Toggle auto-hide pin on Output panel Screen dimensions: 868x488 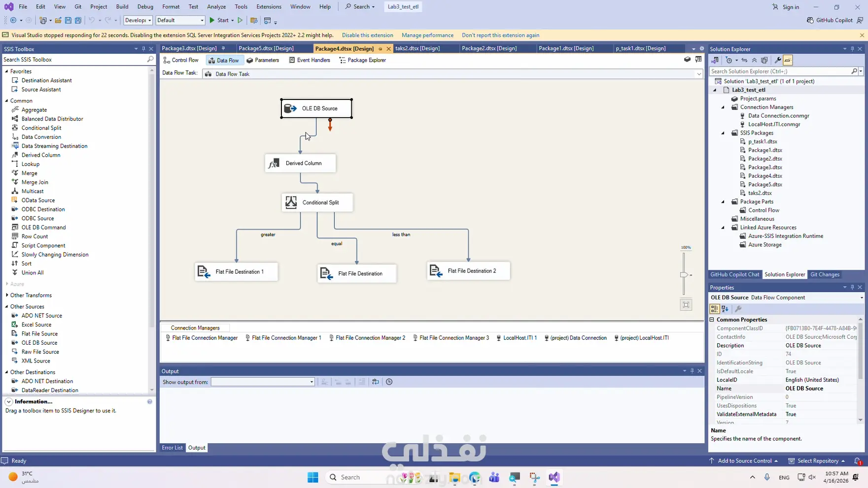click(x=692, y=371)
